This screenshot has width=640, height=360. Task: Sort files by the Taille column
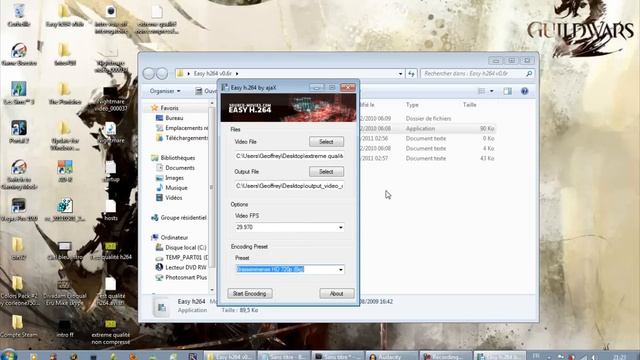click(x=469, y=105)
